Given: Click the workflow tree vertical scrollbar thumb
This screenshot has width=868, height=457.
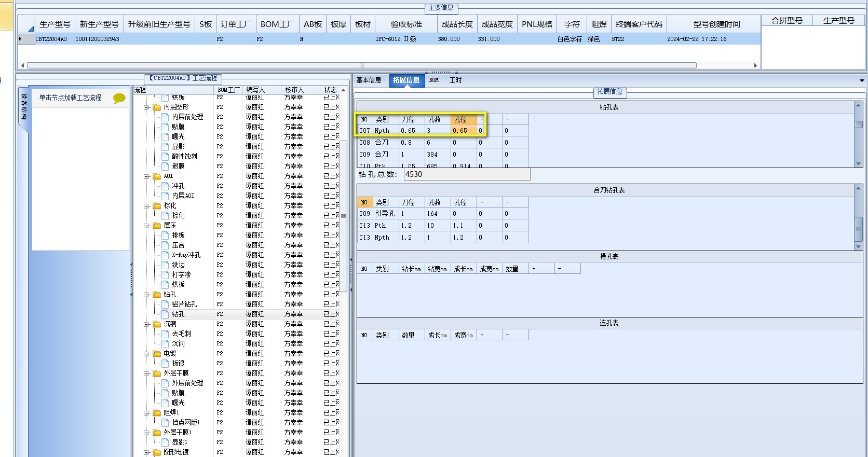Looking at the screenshot, I should [343, 215].
